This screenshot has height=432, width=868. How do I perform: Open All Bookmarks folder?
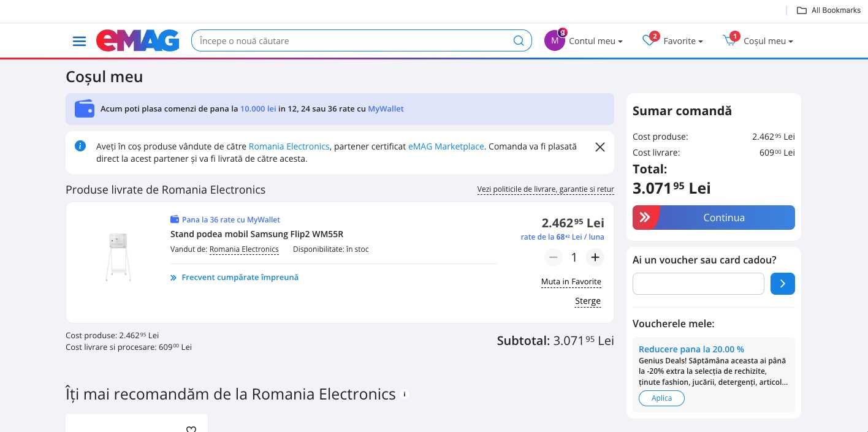(828, 10)
